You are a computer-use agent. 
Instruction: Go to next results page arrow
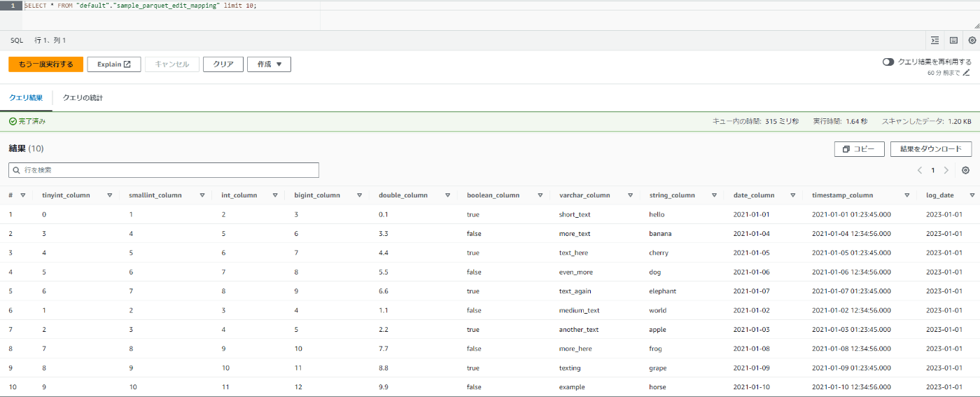coord(946,170)
